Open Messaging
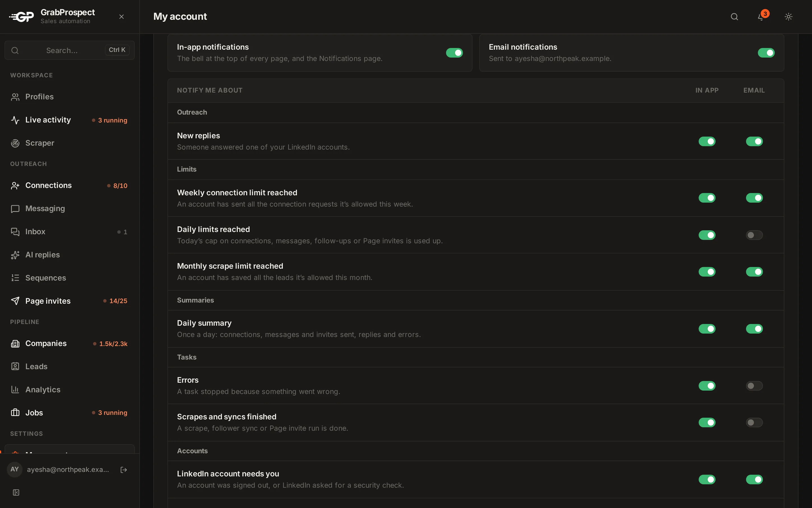The image size is (812, 508). [69, 209]
